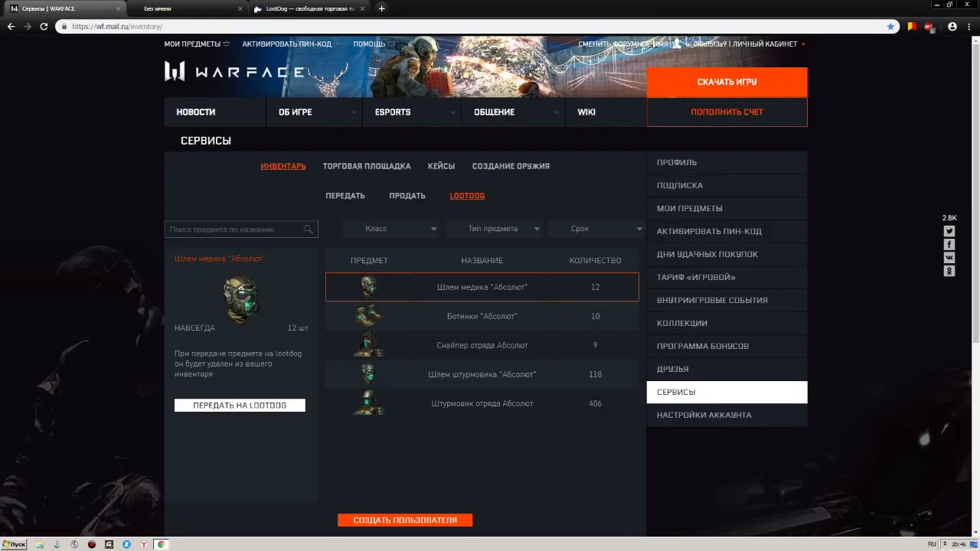The image size is (980, 551).
Task: Open Дни удачных покупок in sidebar
Action: coord(727,254)
